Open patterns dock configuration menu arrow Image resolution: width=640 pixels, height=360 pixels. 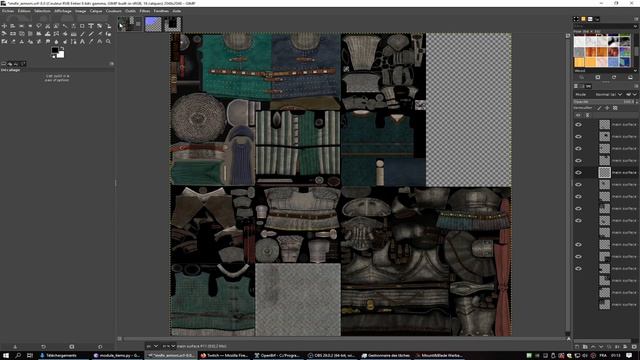click(x=636, y=19)
